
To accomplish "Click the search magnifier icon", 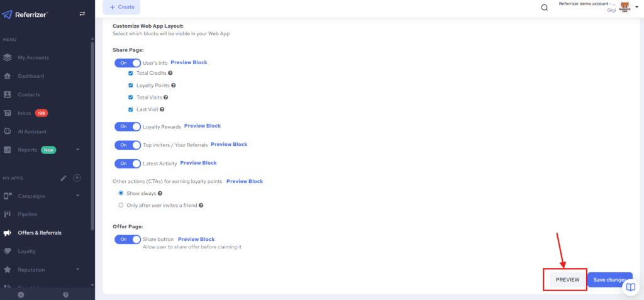I will click(x=545, y=8).
